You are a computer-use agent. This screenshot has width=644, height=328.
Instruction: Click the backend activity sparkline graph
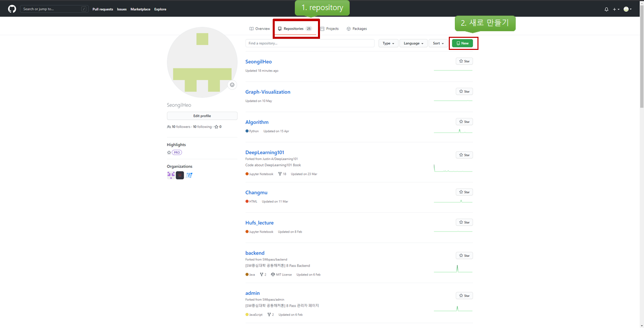(x=453, y=269)
